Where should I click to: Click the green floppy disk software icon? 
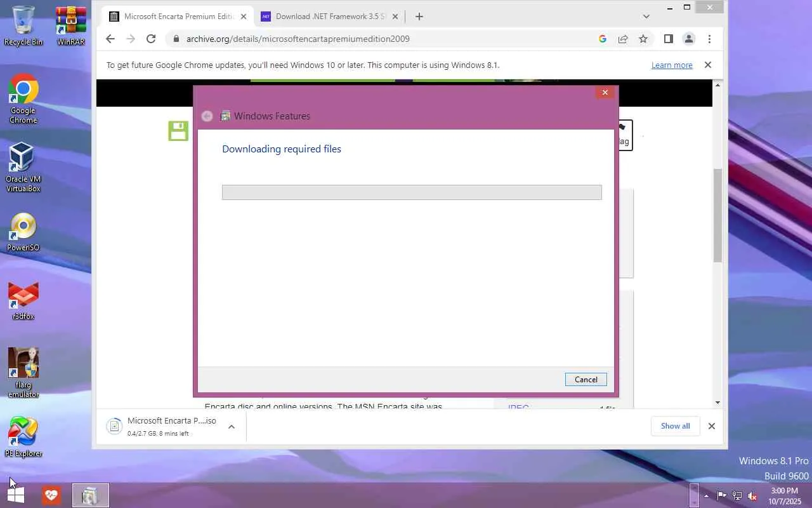[x=178, y=131]
